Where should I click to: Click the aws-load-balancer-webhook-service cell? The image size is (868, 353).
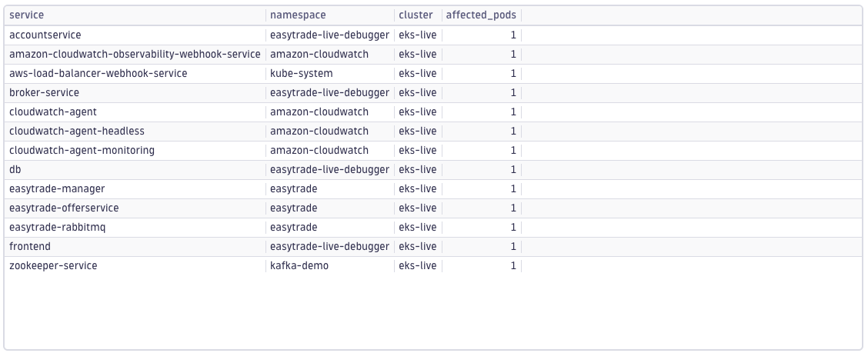point(135,74)
